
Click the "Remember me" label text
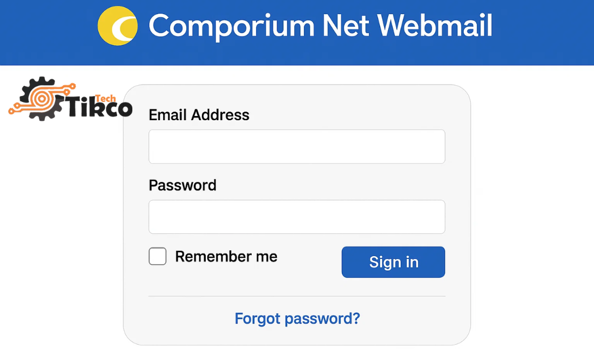226,257
